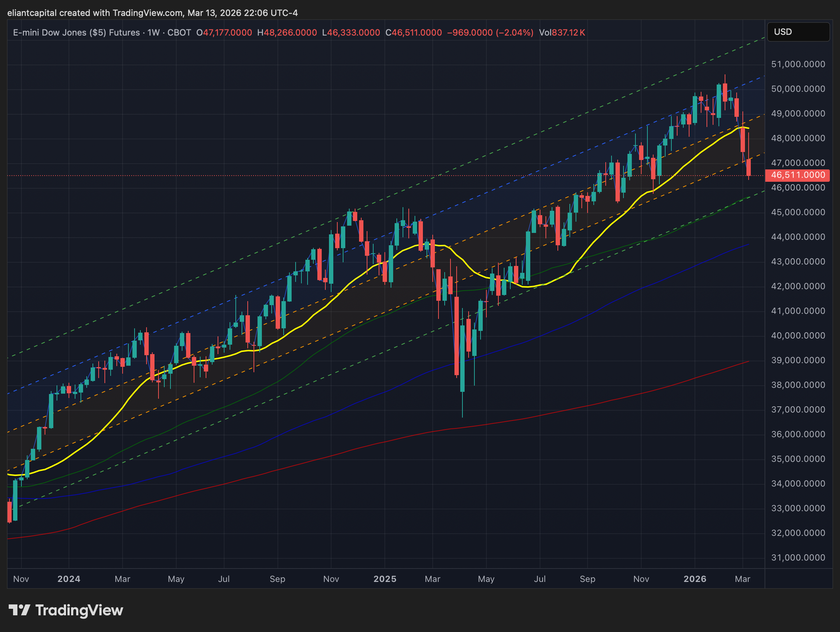Click the 31,000.0000 price scale label
The image size is (840, 632).
798,558
